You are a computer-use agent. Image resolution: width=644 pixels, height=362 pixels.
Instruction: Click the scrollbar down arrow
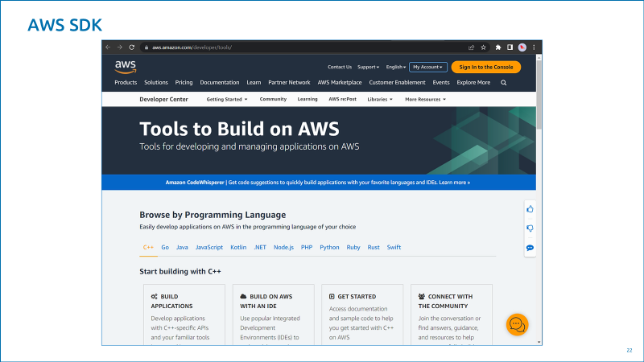tap(539, 342)
